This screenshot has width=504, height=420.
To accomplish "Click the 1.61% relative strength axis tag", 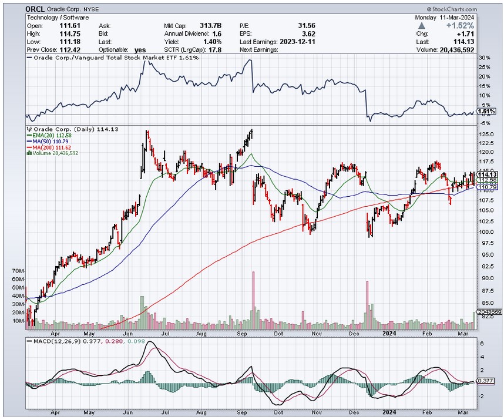I will pyautogui.click(x=488, y=112).
